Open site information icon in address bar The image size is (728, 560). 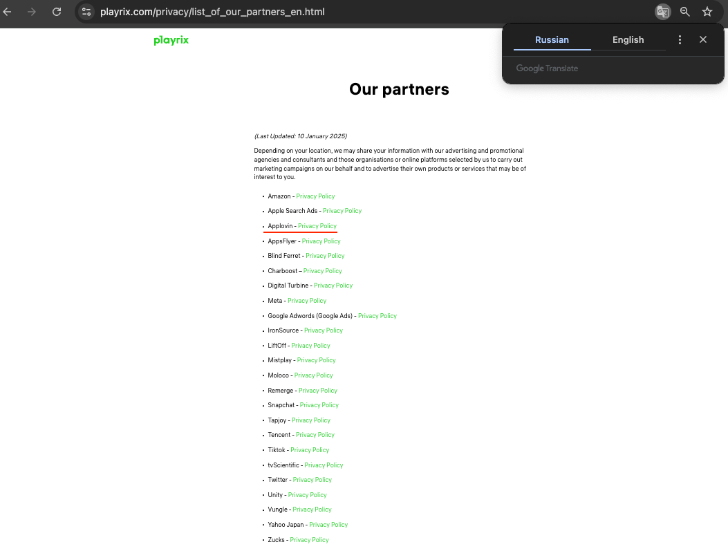86,12
